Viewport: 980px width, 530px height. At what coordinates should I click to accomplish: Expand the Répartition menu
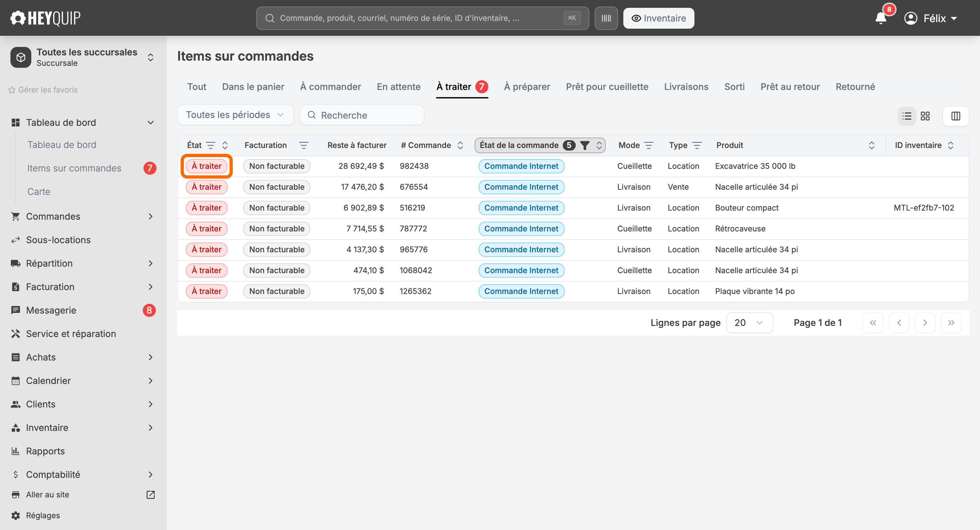150,263
